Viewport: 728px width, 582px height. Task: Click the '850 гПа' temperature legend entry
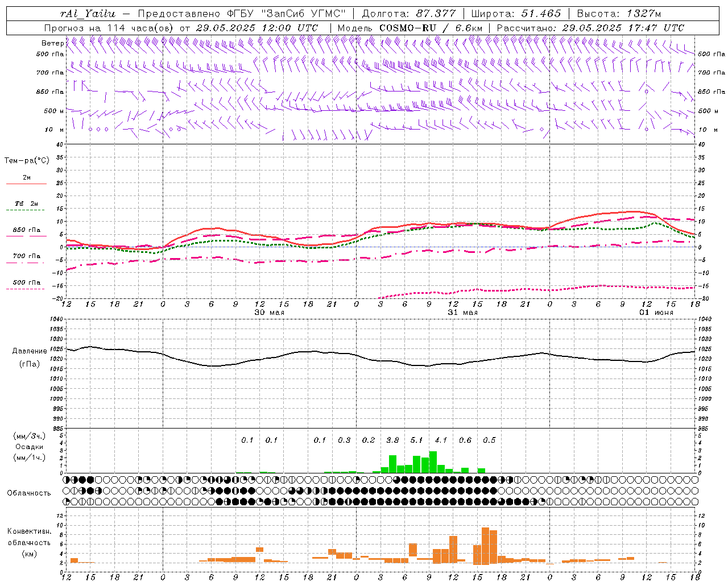[x=27, y=230]
